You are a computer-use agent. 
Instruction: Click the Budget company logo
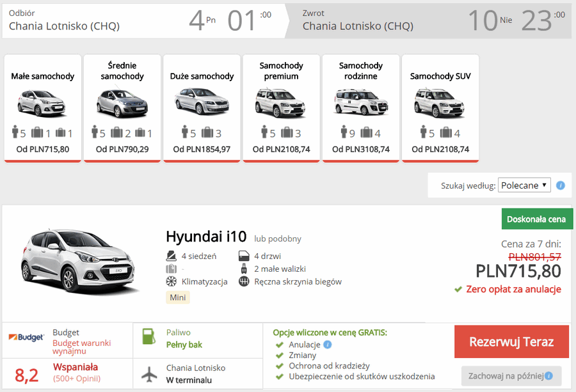(26, 337)
